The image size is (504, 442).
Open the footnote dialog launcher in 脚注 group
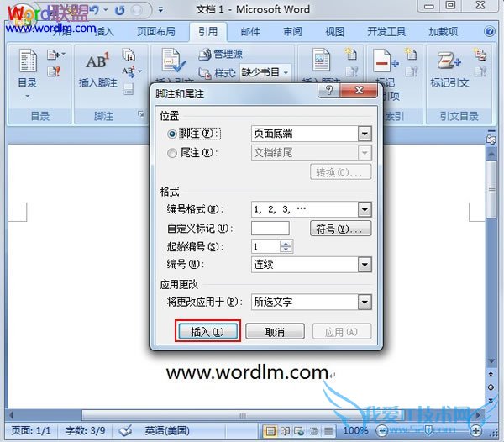[141, 114]
